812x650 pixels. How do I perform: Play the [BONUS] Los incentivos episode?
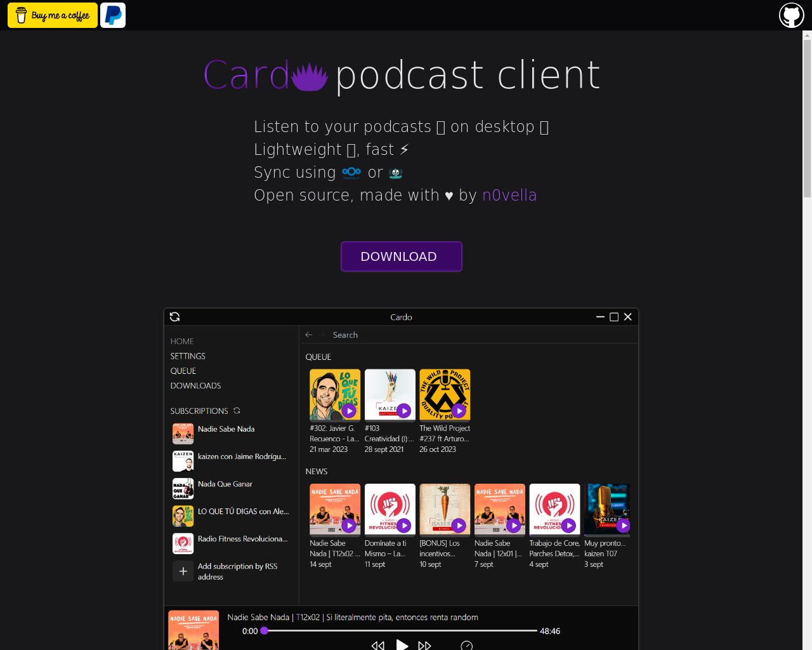click(459, 526)
